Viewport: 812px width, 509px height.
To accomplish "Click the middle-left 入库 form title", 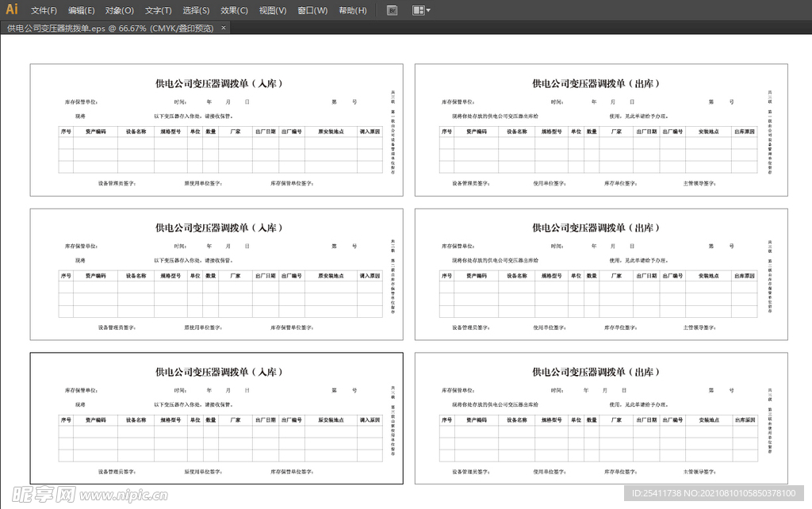I will click(219, 228).
